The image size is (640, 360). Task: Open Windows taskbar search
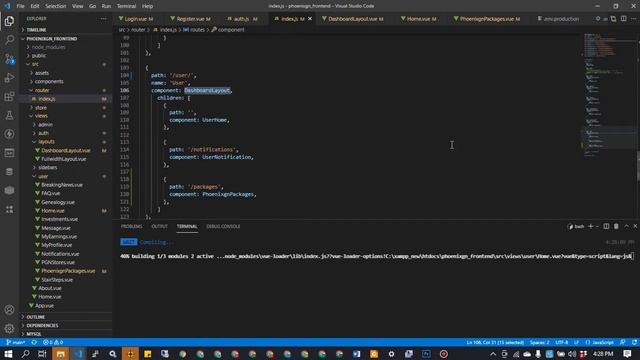(x=25, y=353)
